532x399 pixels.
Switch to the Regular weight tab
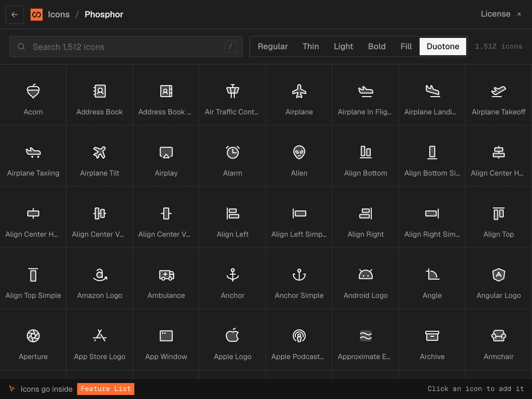click(x=273, y=47)
